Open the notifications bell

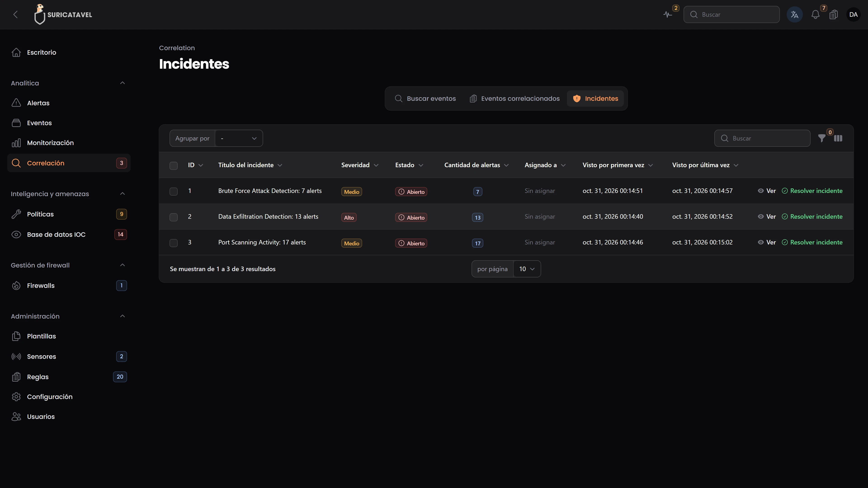815,14
